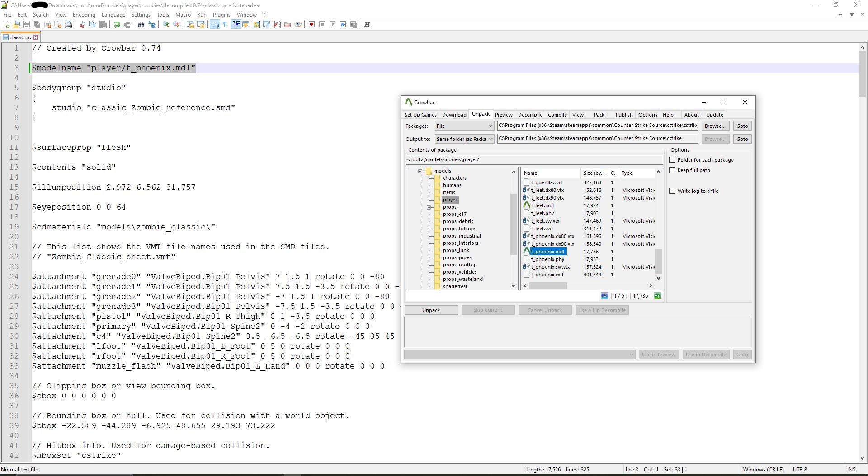Click the Redo arrow icon
868x476 pixels.
point(127,24)
